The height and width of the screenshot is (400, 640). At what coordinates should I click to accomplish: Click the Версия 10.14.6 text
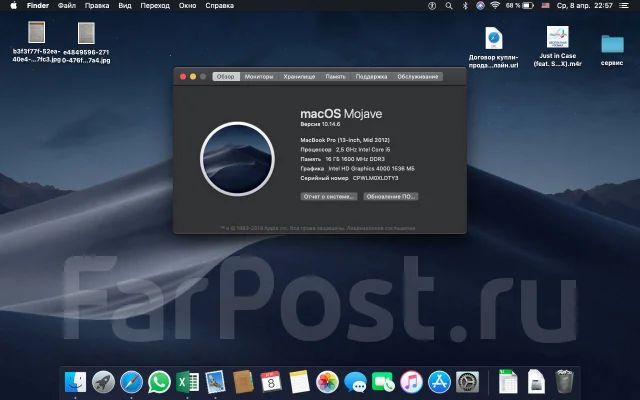click(320, 124)
